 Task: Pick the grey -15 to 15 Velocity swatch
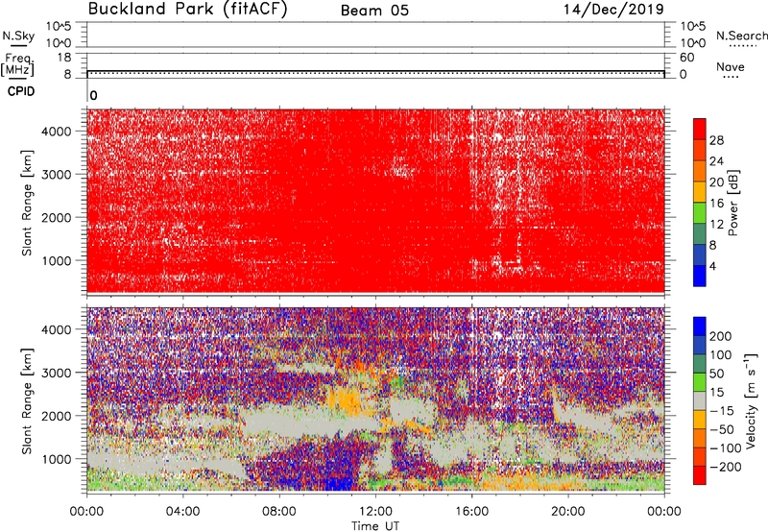coord(700,400)
